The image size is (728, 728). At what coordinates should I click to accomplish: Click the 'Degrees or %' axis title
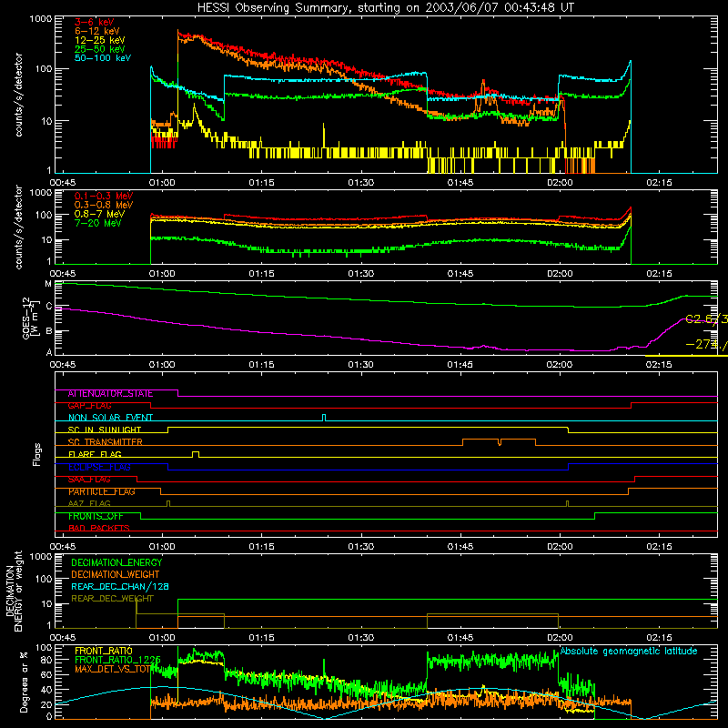24,682
